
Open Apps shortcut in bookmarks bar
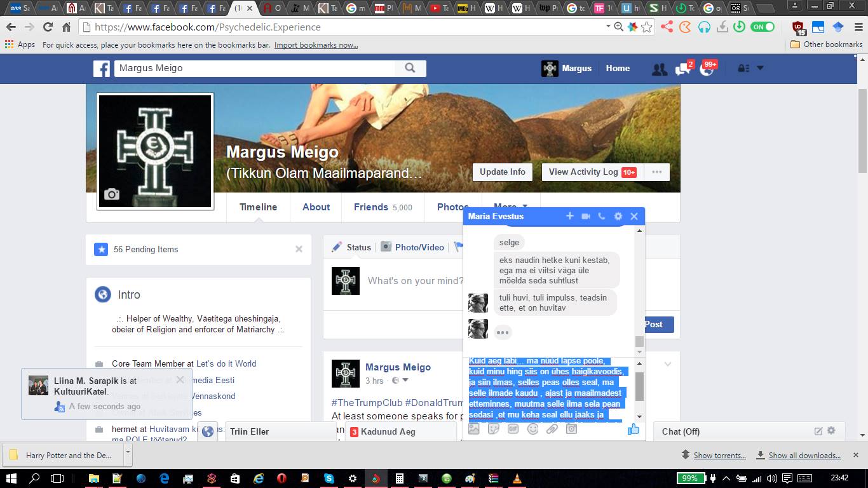[20, 44]
